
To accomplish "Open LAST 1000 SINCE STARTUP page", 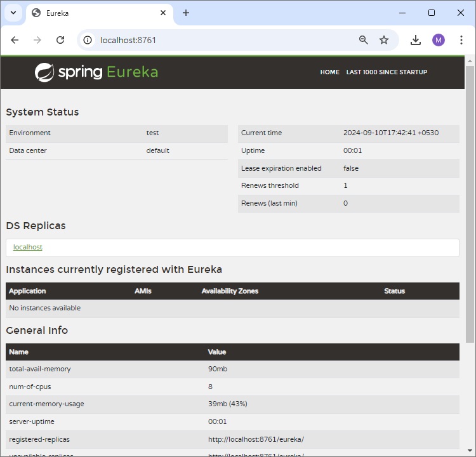I will pyautogui.click(x=387, y=72).
